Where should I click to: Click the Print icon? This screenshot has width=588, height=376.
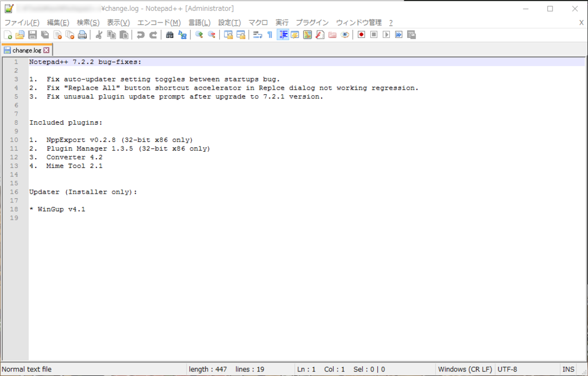(x=82, y=35)
